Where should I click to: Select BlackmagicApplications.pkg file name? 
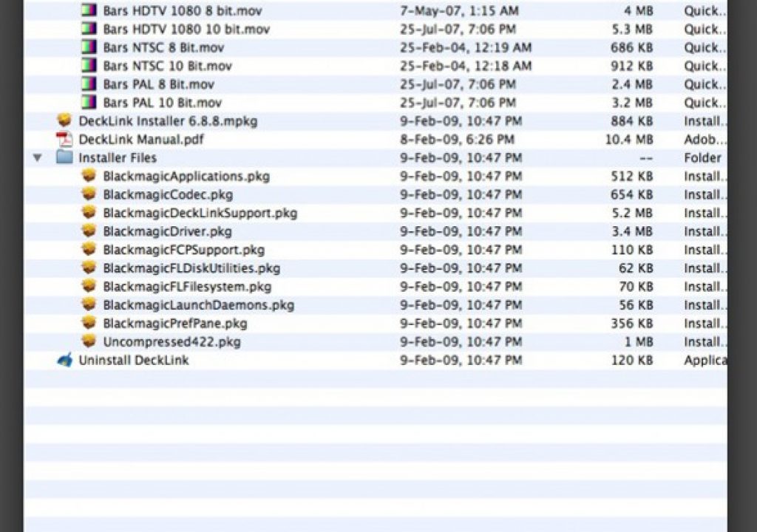(186, 176)
